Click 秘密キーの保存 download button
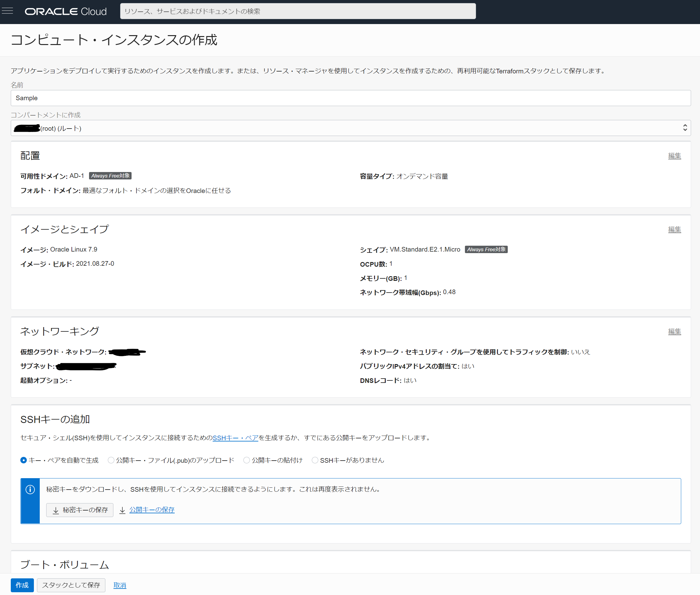The width and height of the screenshot is (700, 595). pyautogui.click(x=79, y=510)
